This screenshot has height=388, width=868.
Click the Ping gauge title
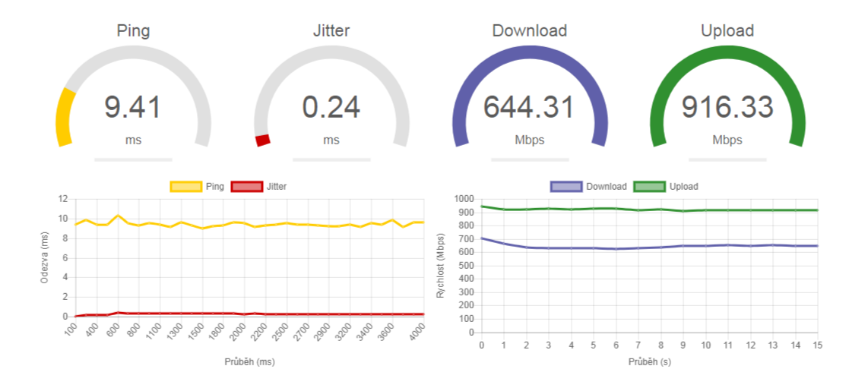(x=134, y=31)
